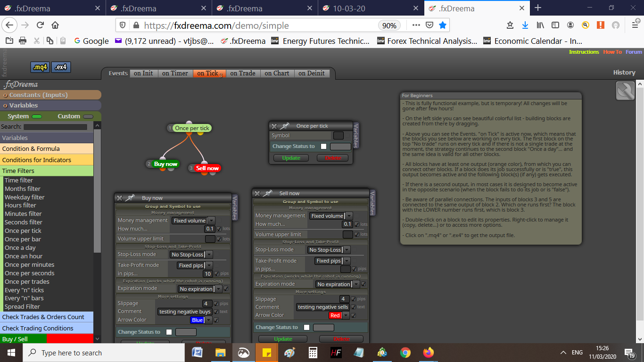Close the Buy now properties panel
Screen dimensions: 644x362
coord(120,198)
